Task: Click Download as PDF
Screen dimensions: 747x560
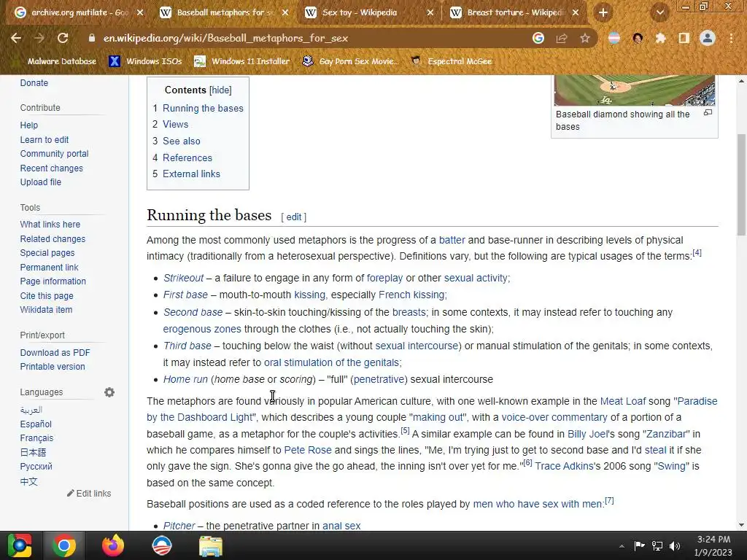Action: click(x=55, y=353)
